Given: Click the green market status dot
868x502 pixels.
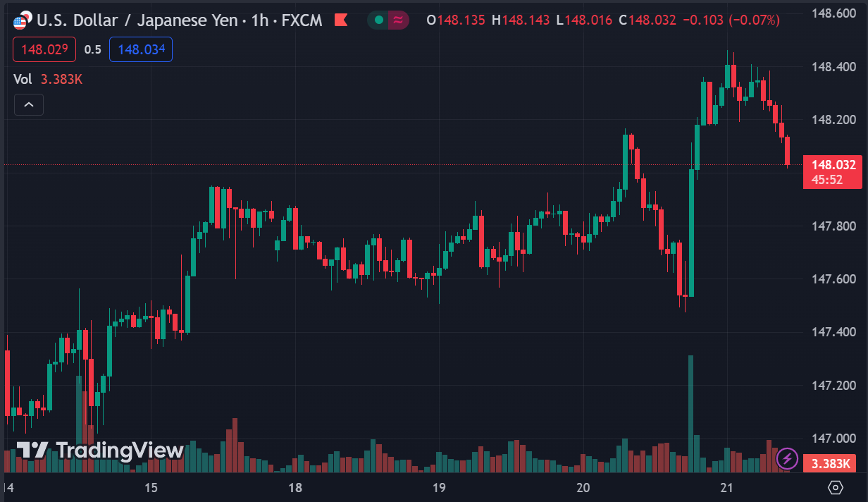Looking at the screenshot, I should tap(379, 20).
